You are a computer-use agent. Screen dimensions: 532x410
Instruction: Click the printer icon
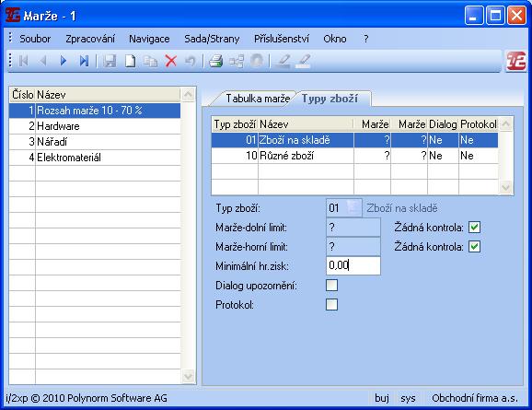click(215, 61)
